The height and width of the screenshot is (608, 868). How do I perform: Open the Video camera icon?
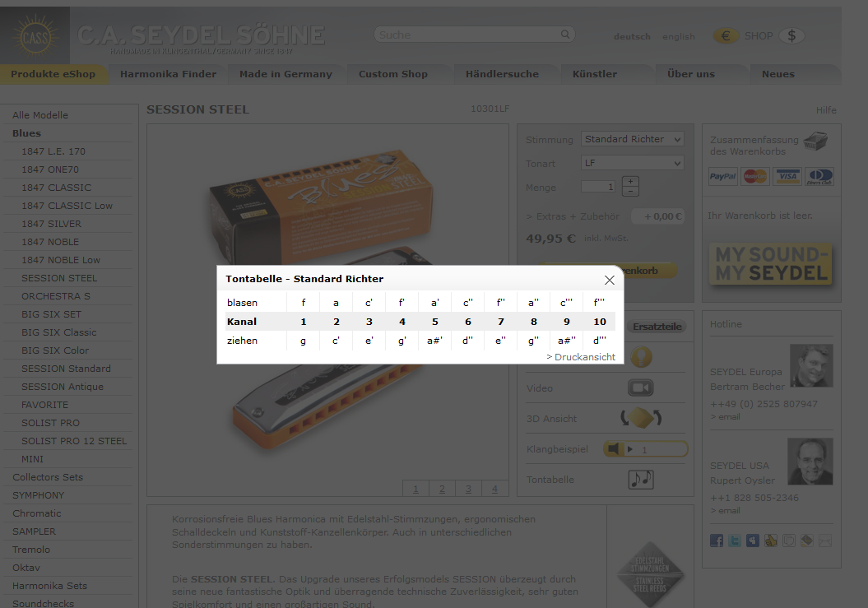(x=640, y=388)
